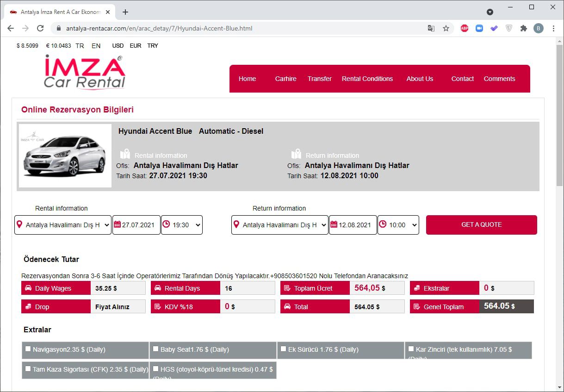Click the clock icon beside 19:30

point(166,224)
